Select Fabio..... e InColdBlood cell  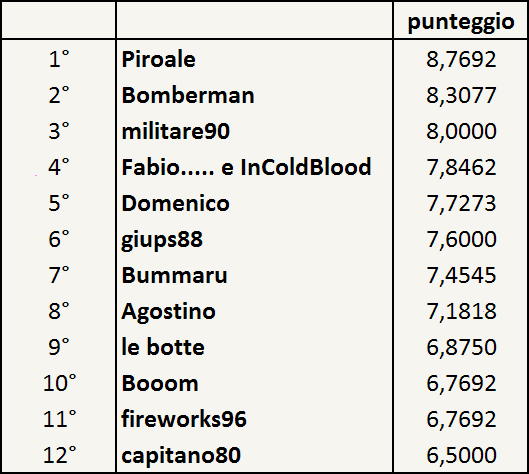pyautogui.click(x=246, y=167)
